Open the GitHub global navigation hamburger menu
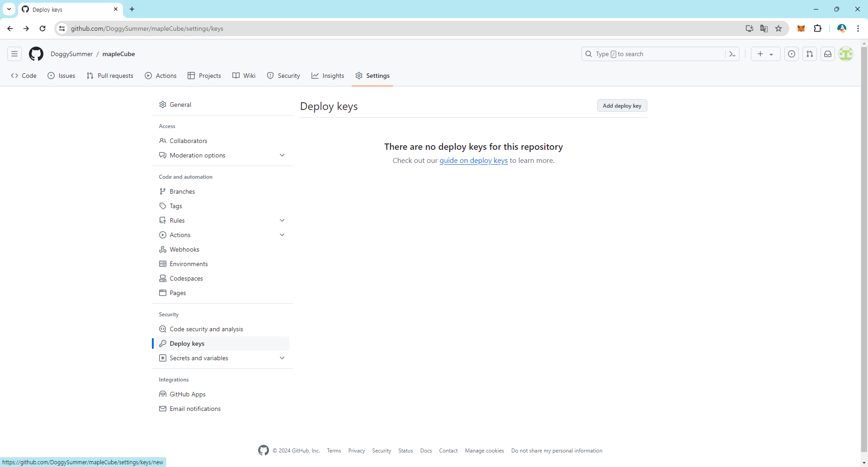 point(14,54)
